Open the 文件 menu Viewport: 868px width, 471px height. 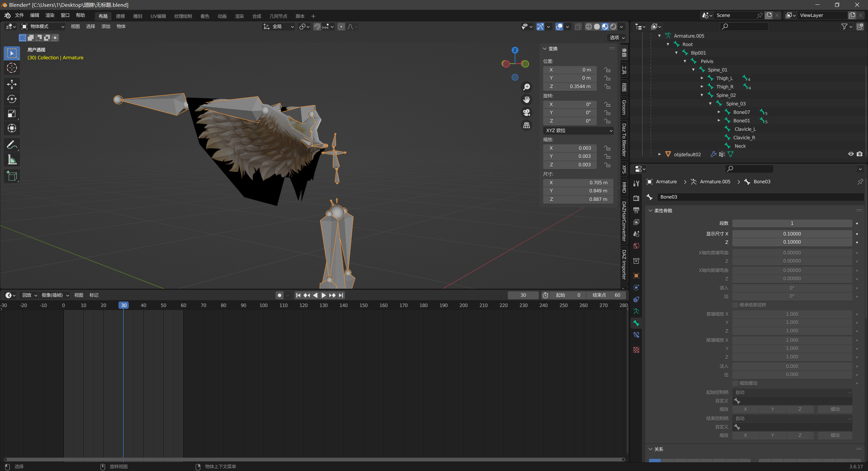pos(19,15)
